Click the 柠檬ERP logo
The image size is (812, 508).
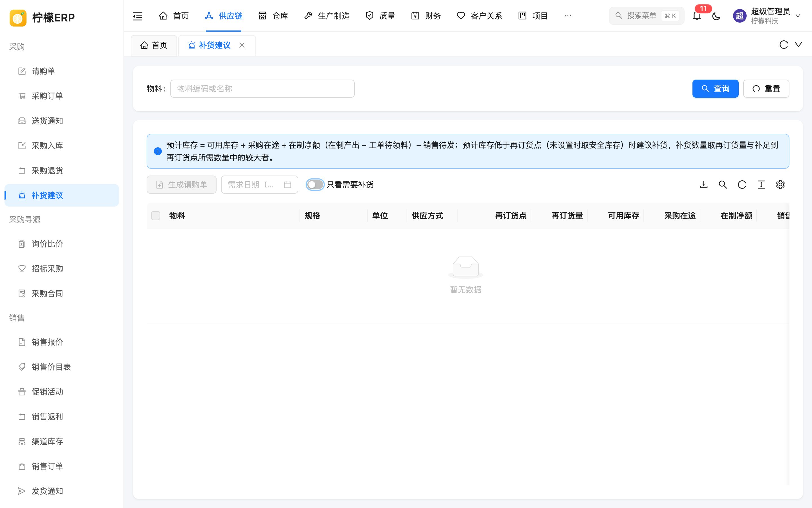(42, 17)
